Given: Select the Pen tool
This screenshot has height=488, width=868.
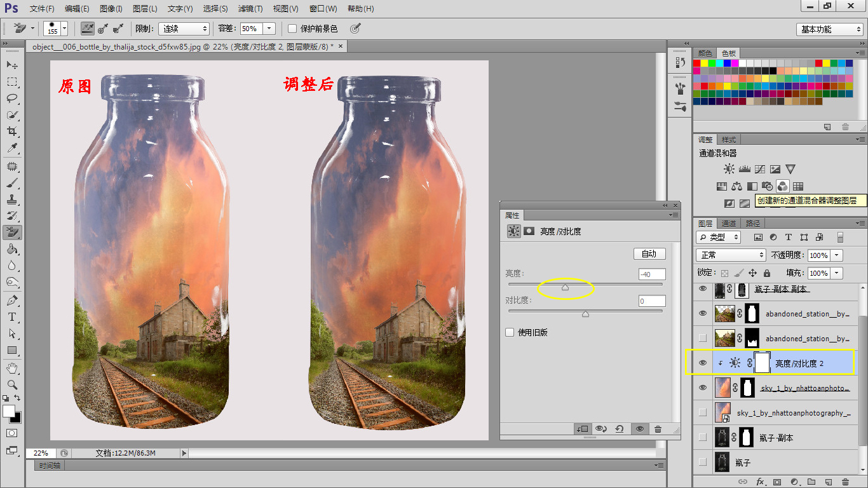Looking at the screenshot, I should (12, 301).
